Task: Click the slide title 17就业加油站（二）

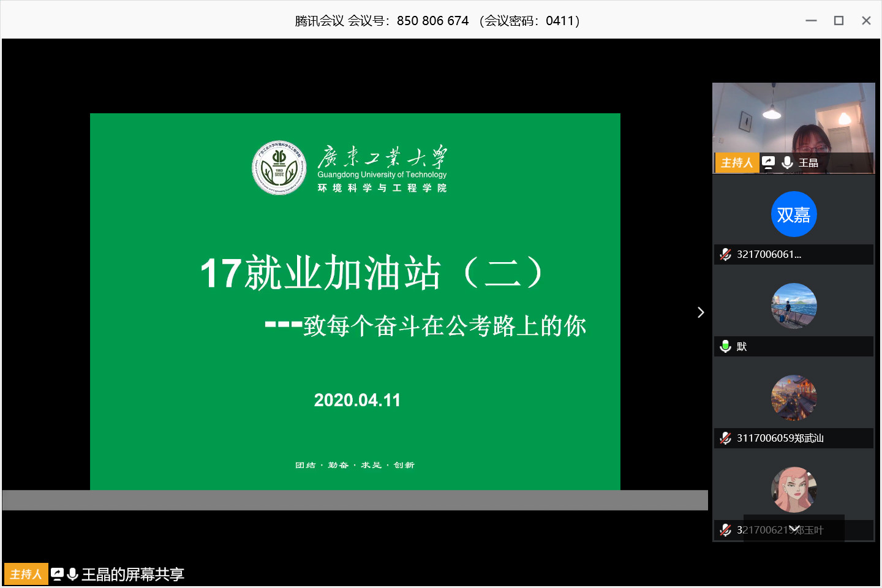Action: pyautogui.click(x=372, y=273)
